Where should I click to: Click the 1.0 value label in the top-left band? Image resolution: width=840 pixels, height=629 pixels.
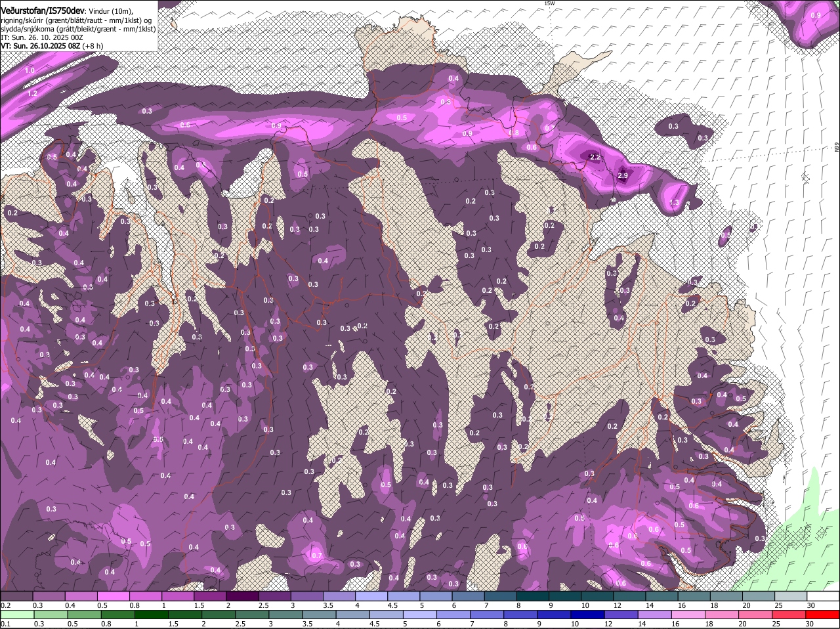pos(30,70)
